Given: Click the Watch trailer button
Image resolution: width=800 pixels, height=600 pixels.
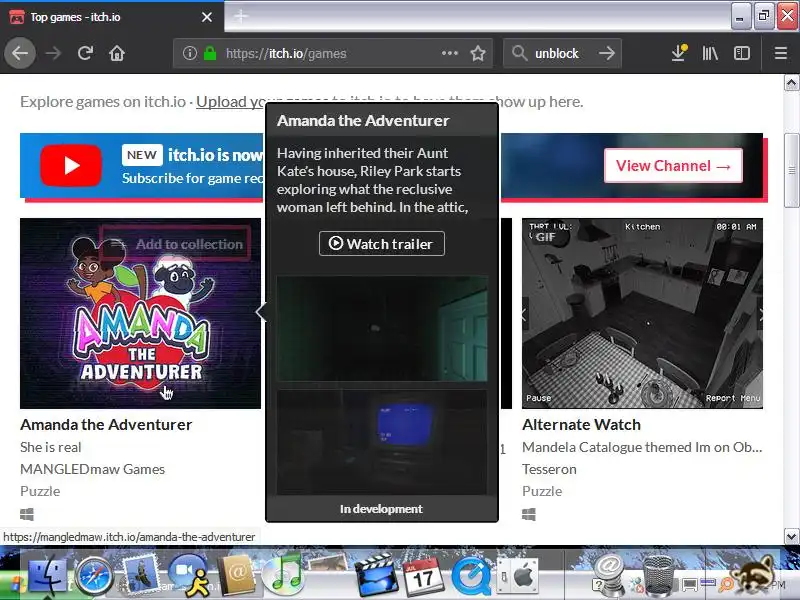Looking at the screenshot, I should coord(382,244).
